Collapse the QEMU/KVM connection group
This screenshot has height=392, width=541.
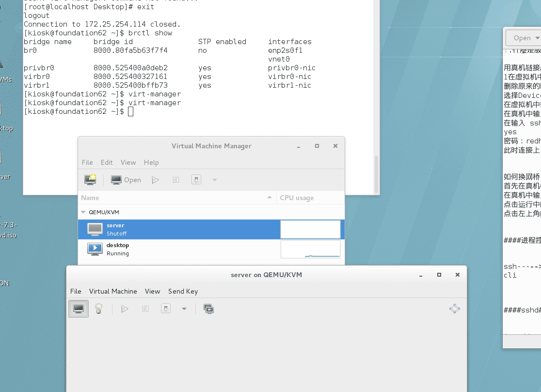click(x=83, y=212)
